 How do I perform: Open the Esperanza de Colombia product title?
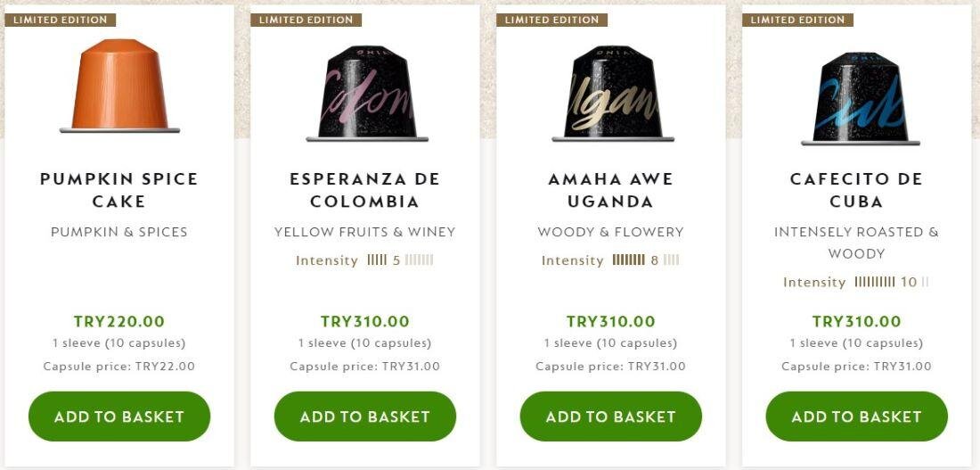point(365,190)
